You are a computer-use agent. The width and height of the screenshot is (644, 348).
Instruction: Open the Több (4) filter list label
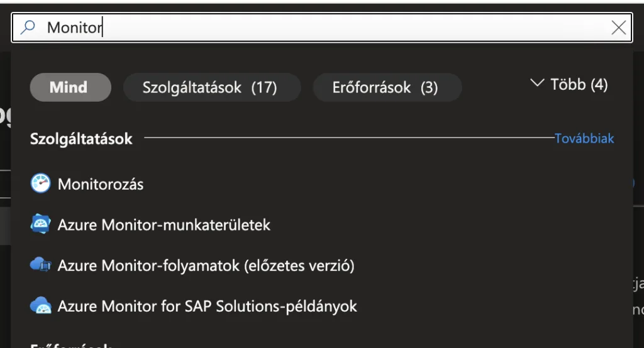point(579,84)
